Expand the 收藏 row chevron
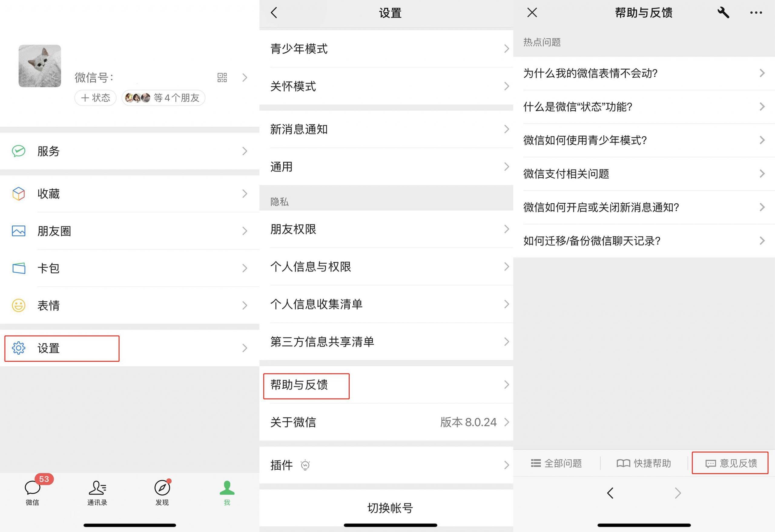This screenshot has height=532, width=775. (244, 194)
